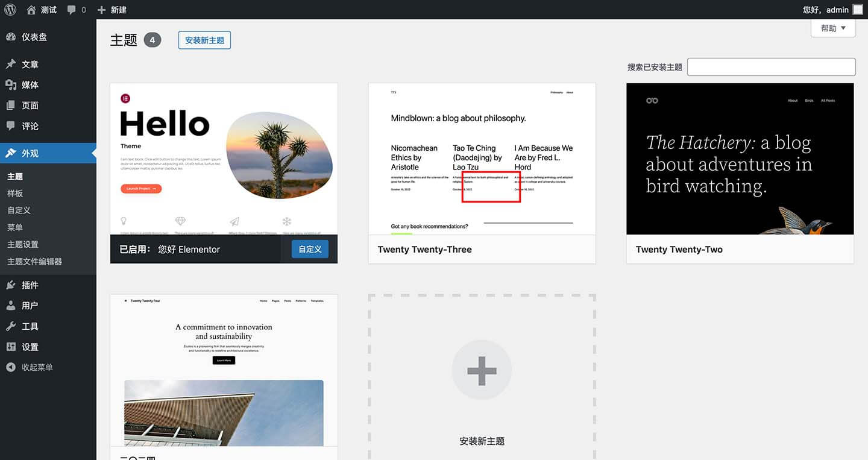The height and width of the screenshot is (460, 868).
Task: Click blue 自定义 button on Elementor theme
Action: pyautogui.click(x=310, y=249)
